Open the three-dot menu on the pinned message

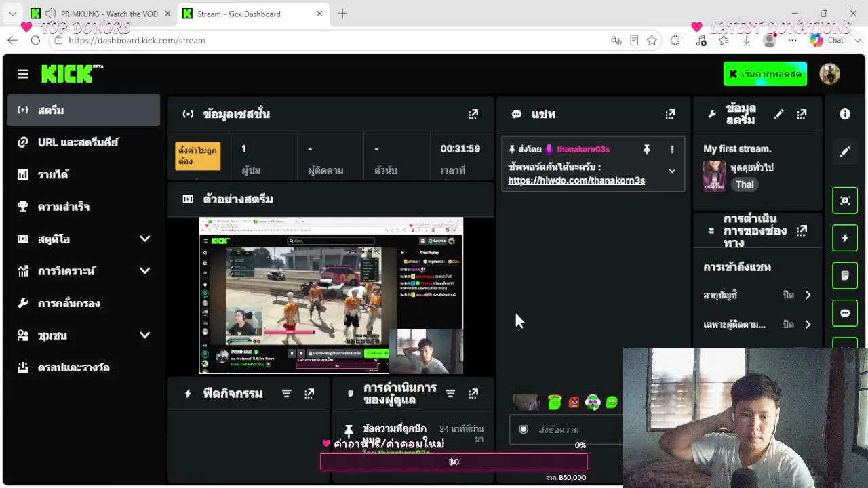pyautogui.click(x=672, y=149)
